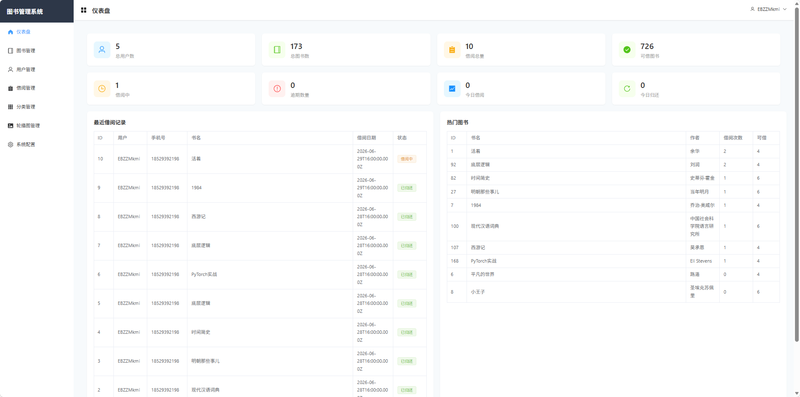This screenshot has width=800, height=397.
Task: Click the green book icon on the 173 card
Action: (277, 49)
